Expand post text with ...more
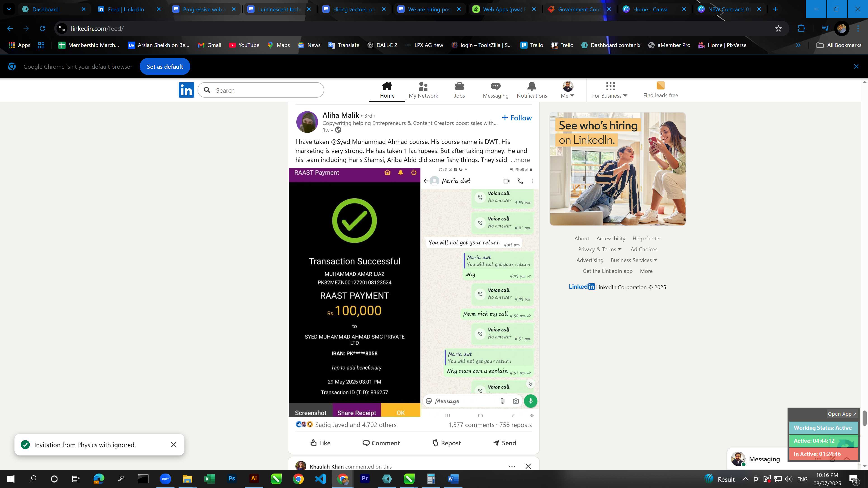Viewport: 868px width, 488px height. (520, 160)
